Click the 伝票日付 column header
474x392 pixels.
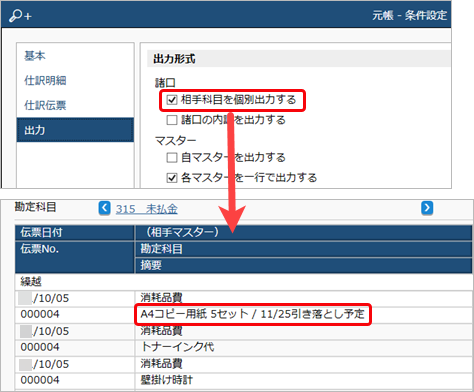(75, 232)
